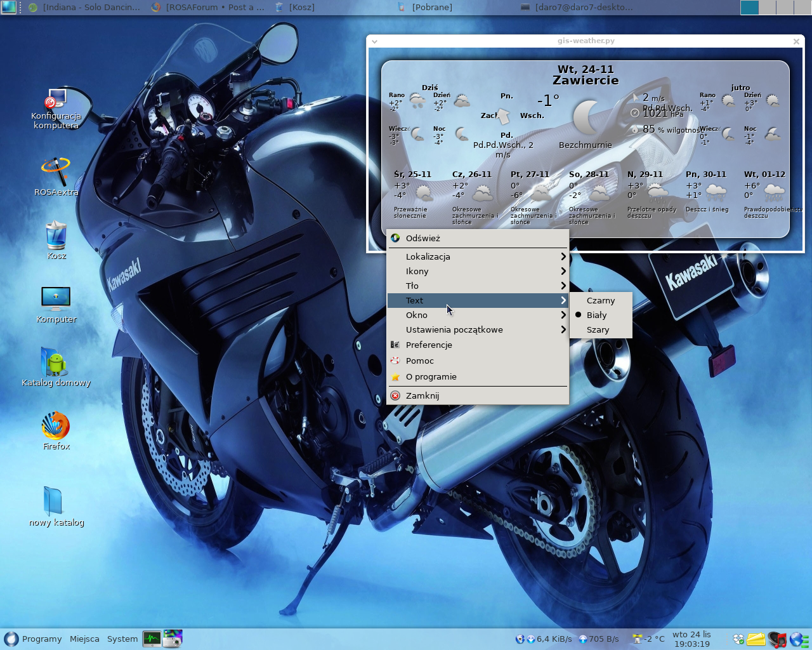The height and width of the screenshot is (650, 812).
Task: Open the Firefox desktop icon
Action: (56, 427)
